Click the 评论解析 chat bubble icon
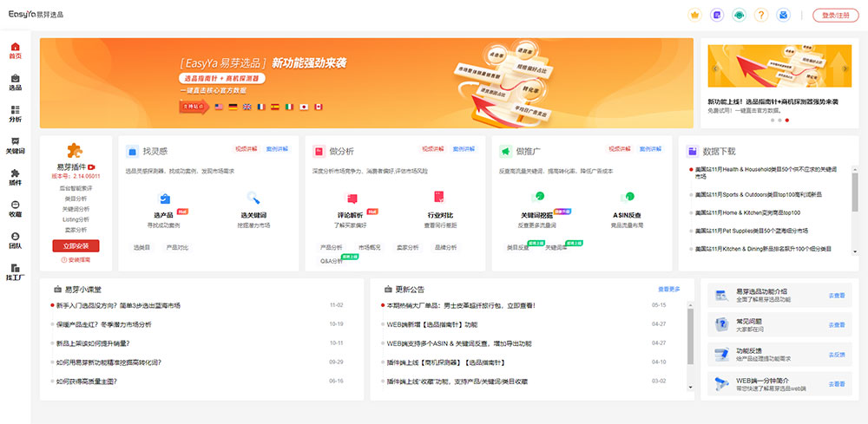This screenshot has width=868, height=424. point(351,198)
